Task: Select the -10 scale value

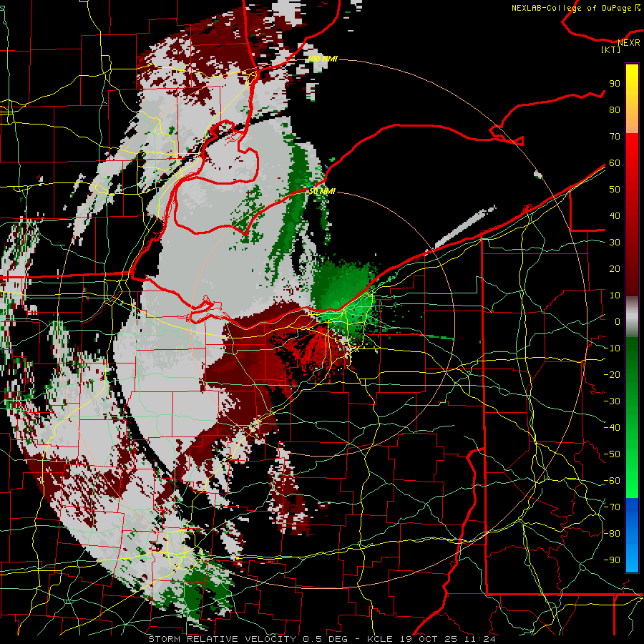Action: (x=612, y=348)
